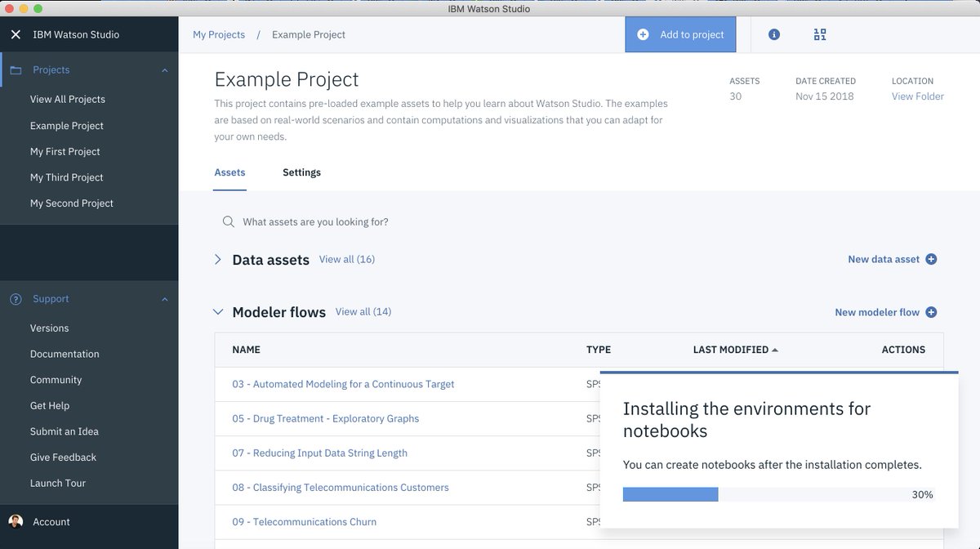Open Get Help under Support
This screenshot has height=549, width=980.
(50, 406)
